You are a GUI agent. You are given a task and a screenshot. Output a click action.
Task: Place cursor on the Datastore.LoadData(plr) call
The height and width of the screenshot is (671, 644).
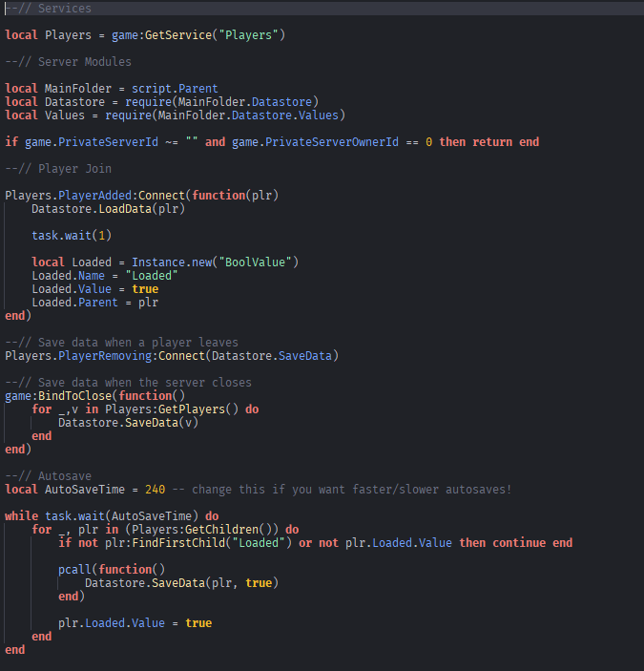point(108,208)
